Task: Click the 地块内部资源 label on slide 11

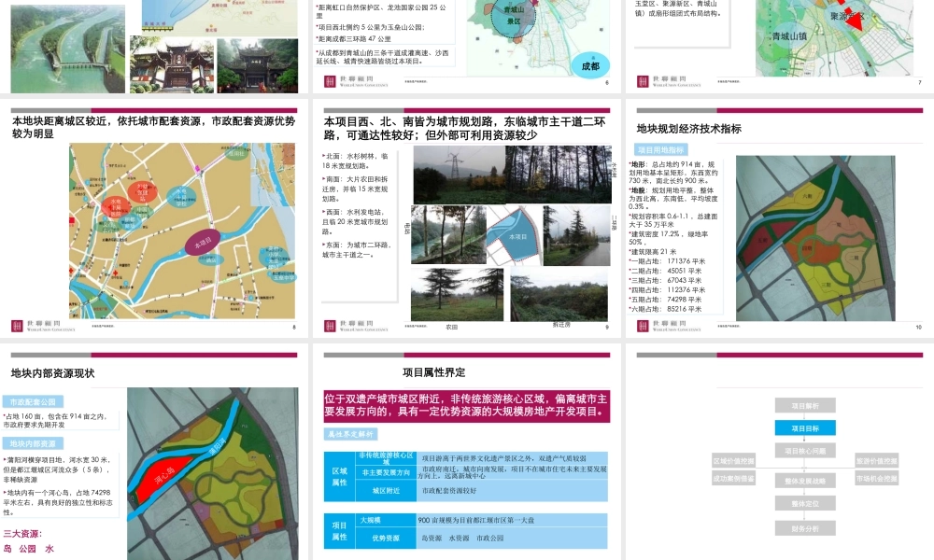Action: pyautogui.click(x=33, y=444)
